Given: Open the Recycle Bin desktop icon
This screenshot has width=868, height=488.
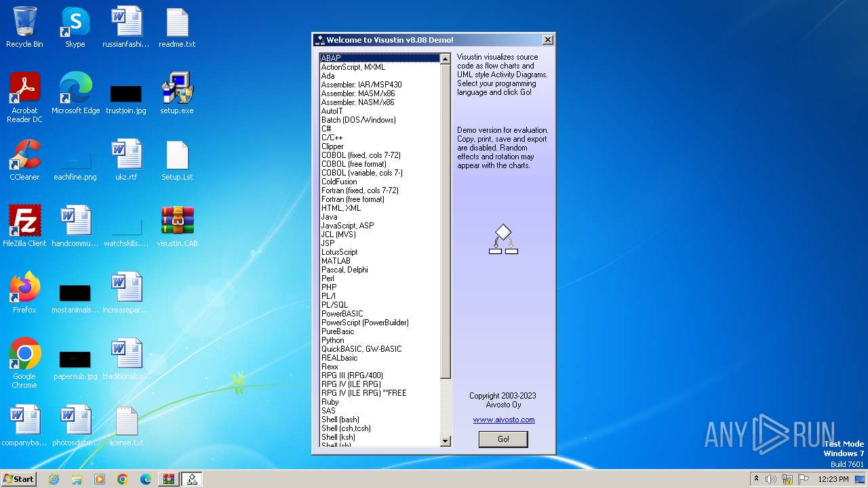Looking at the screenshot, I should pos(24,27).
